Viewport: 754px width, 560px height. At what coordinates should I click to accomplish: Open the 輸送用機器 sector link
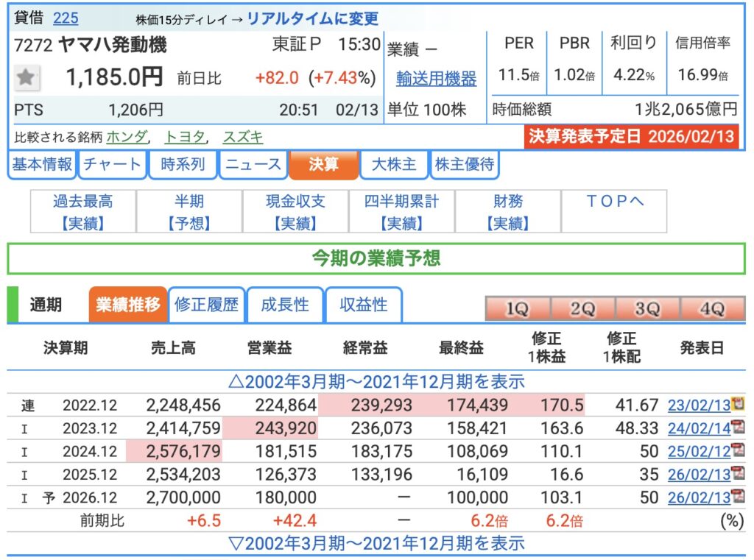[436, 78]
